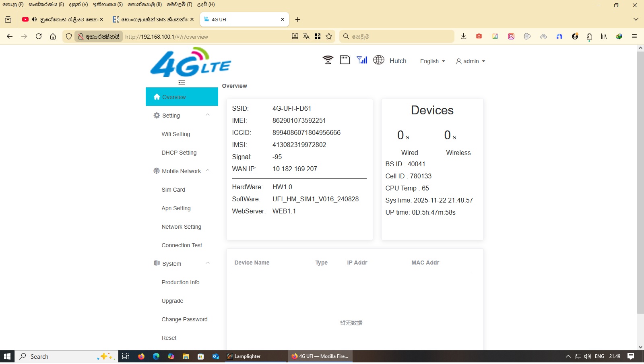Click the tracking protection shield icon

pos(69,36)
